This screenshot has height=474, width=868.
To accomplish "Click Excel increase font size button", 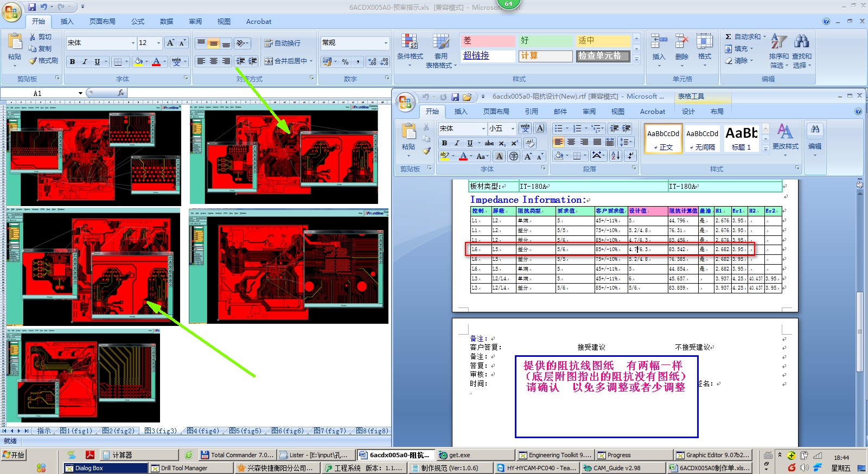I will [x=171, y=43].
